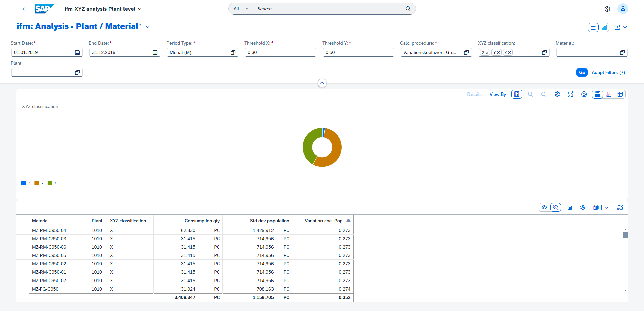
Task: Switch to grid table view icon
Action: point(620,94)
